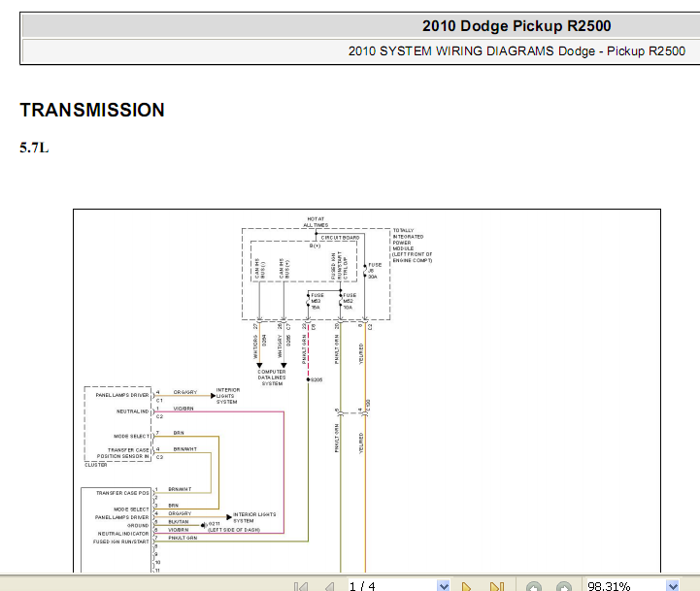This screenshot has height=591, width=700.
Task: Click the FUSED IGN RUN/START pin label
Action: (x=120, y=542)
